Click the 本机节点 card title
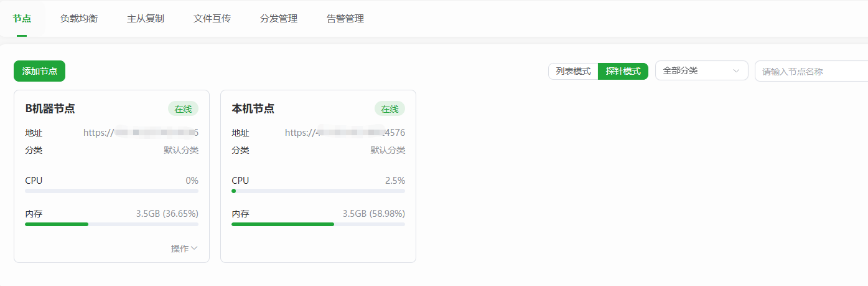This screenshot has width=868, height=286. point(253,108)
